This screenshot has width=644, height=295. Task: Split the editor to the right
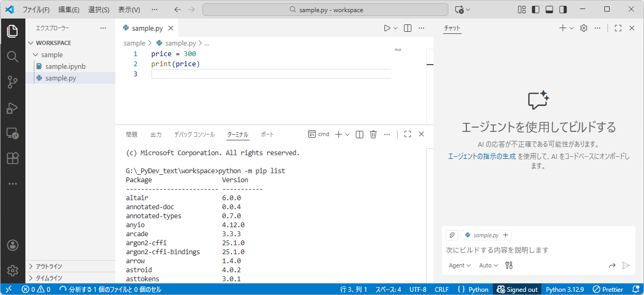(x=408, y=28)
